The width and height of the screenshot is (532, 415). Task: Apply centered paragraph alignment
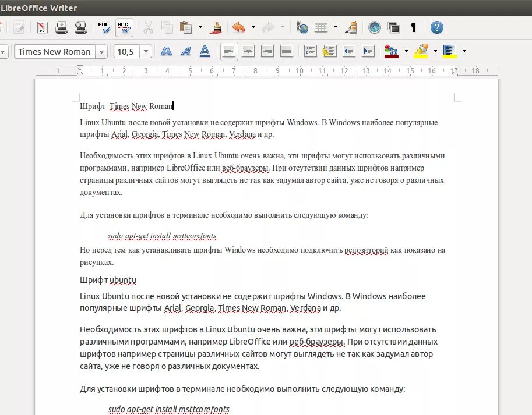248,51
